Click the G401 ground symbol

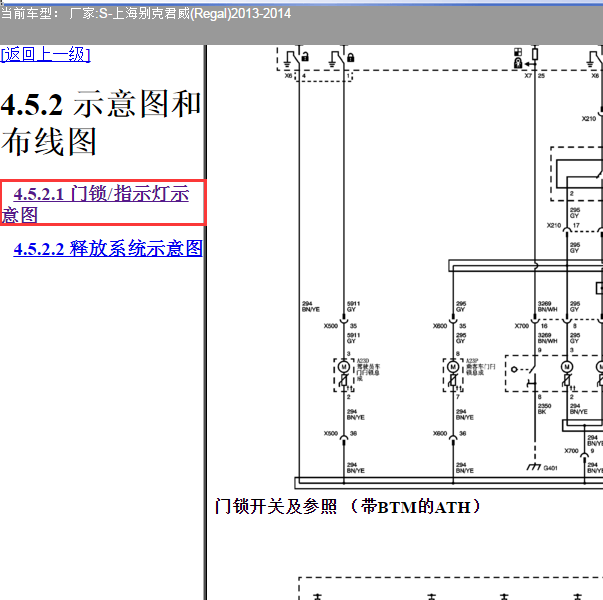[534, 467]
